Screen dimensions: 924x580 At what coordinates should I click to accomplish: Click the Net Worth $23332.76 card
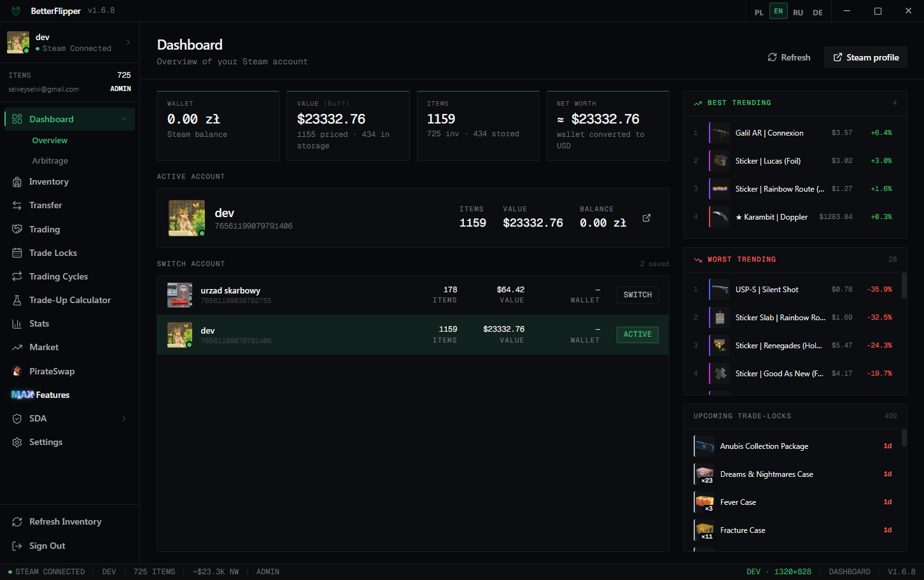pos(608,125)
